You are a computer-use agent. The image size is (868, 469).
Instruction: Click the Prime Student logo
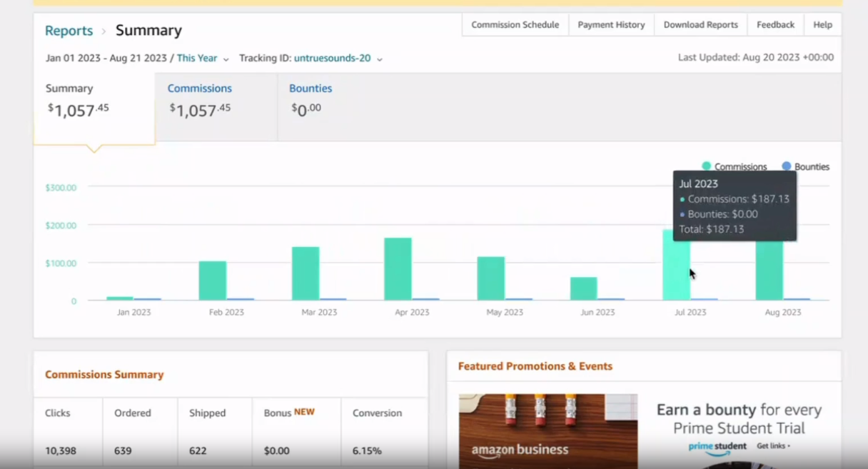717,447
